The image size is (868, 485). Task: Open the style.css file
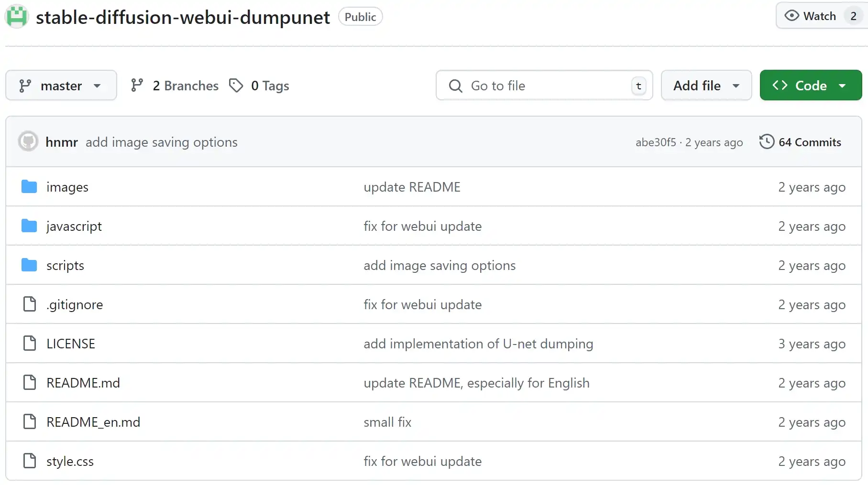click(70, 461)
